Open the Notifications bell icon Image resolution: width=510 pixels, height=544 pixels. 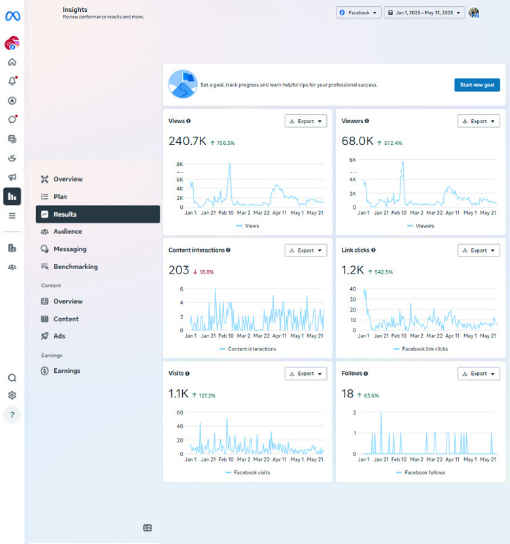point(12,81)
